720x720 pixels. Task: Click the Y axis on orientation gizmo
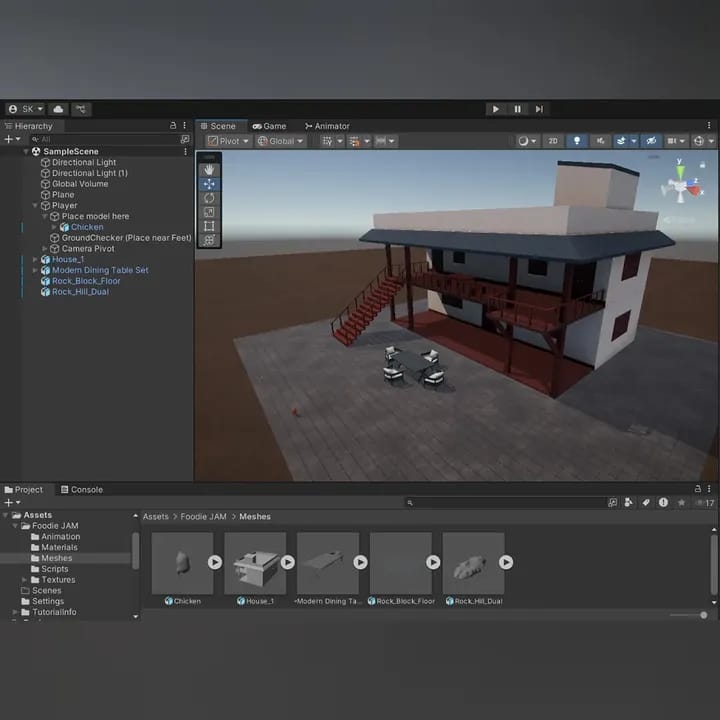point(680,171)
